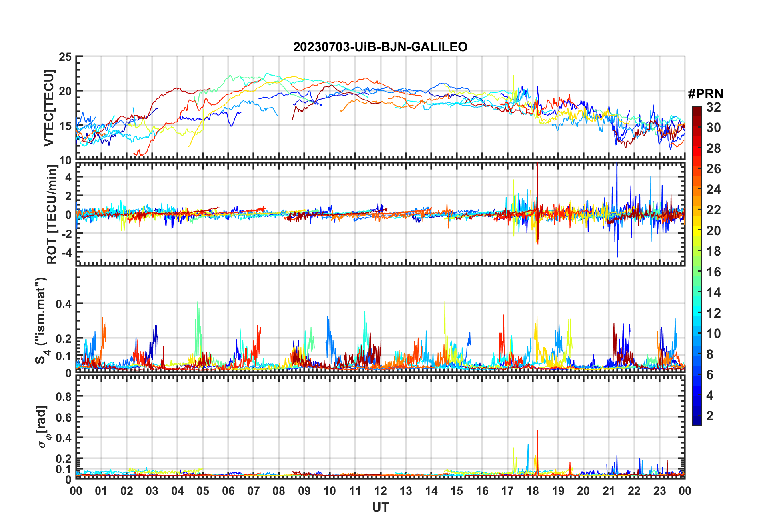This screenshot has height=532, width=761.
Task: Click x-axis tick label 16
Action: pos(482,491)
